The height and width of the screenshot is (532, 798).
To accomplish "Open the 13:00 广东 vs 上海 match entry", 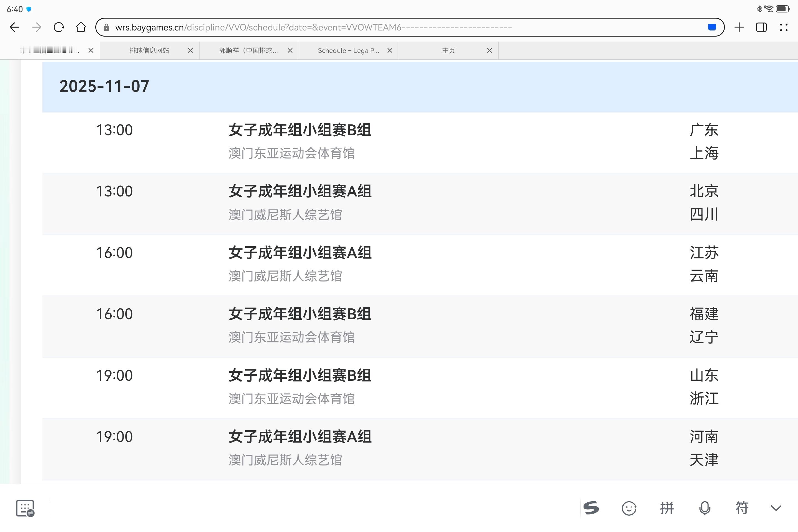I will pos(407,142).
